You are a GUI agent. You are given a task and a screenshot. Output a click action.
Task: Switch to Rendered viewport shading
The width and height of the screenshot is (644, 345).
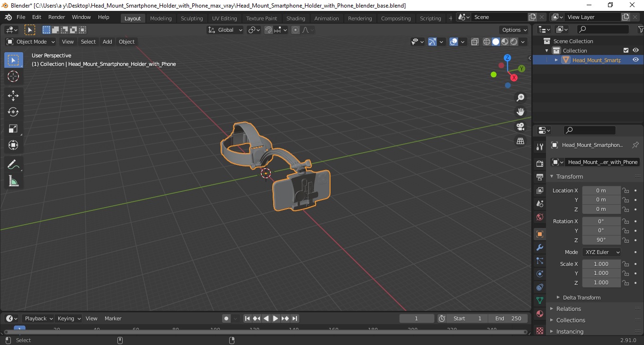click(x=514, y=42)
